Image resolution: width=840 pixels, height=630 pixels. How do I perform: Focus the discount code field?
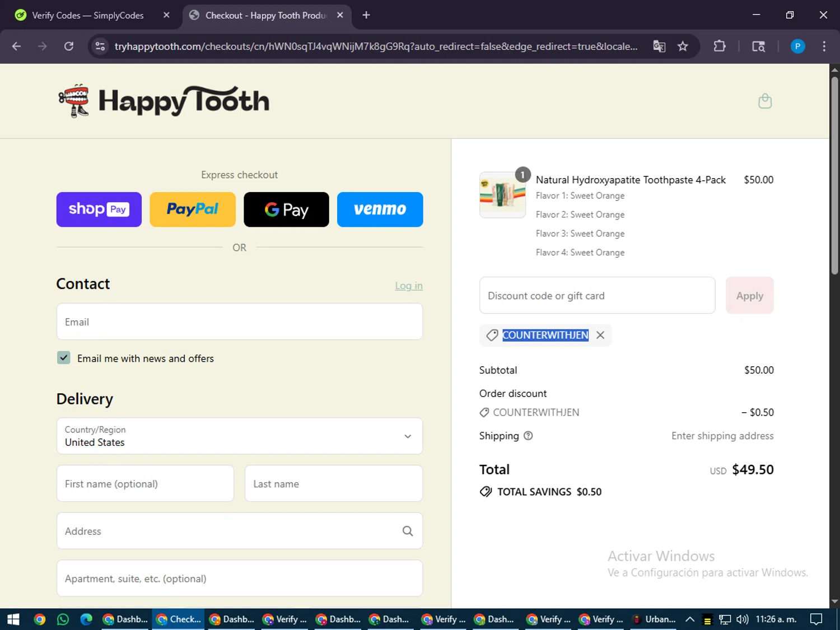coord(597,295)
